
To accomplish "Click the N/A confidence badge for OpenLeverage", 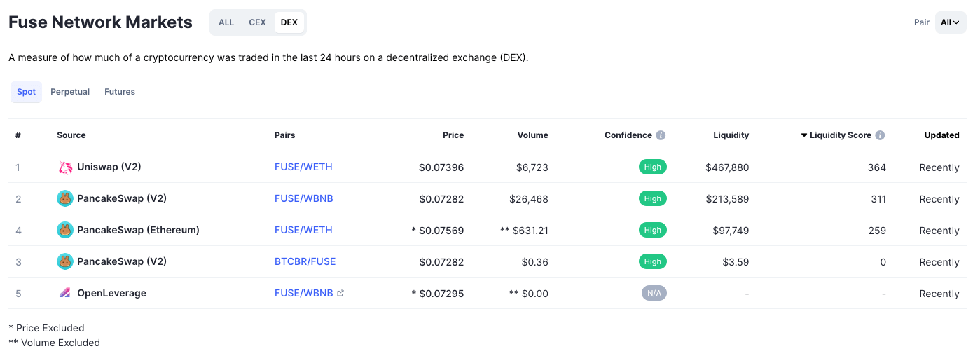I will 654,294.
